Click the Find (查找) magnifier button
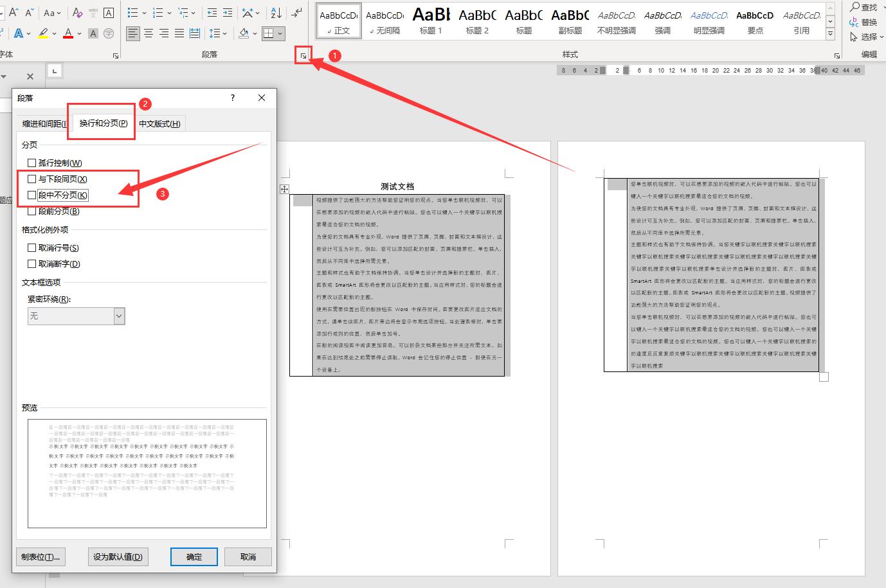The image size is (886, 588). (863, 7)
